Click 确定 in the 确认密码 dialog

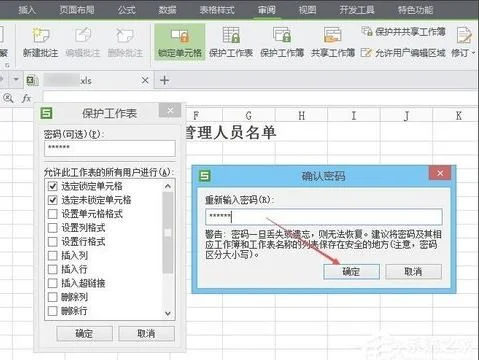351,272
